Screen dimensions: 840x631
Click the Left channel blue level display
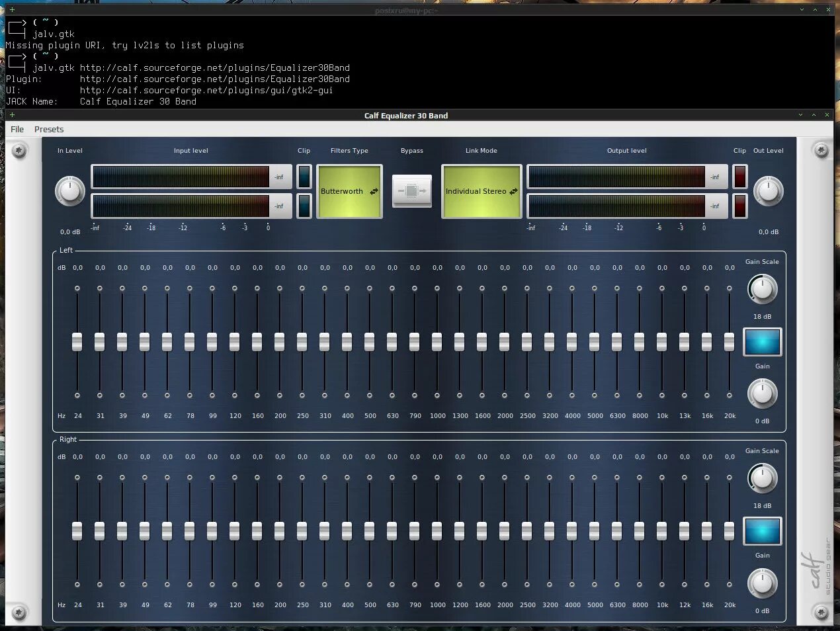coord(762,342)
